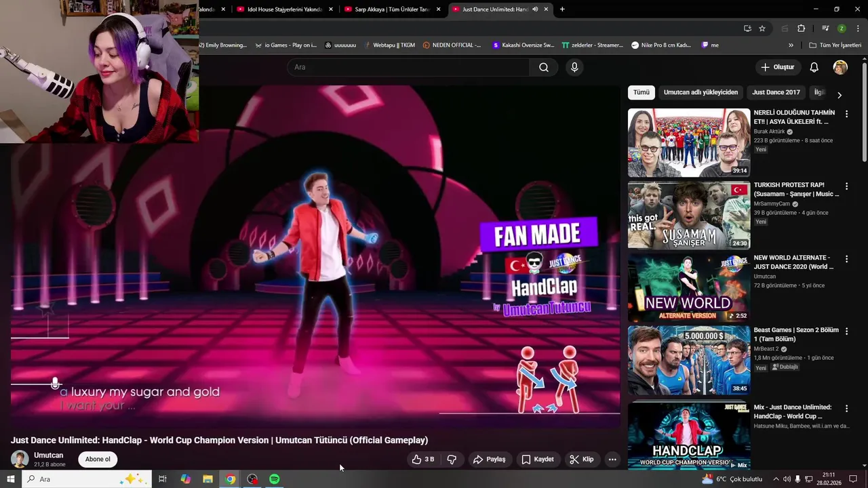
Task: Open Nike Pro 8 cm Kadı... bookmark
Action: tap(661, 45)
